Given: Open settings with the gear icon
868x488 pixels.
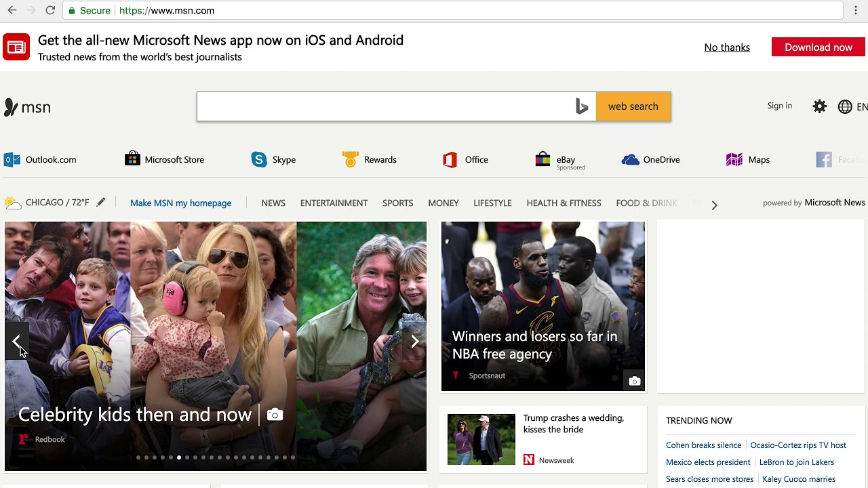Looking at the screenshot, I should [820, 106].
